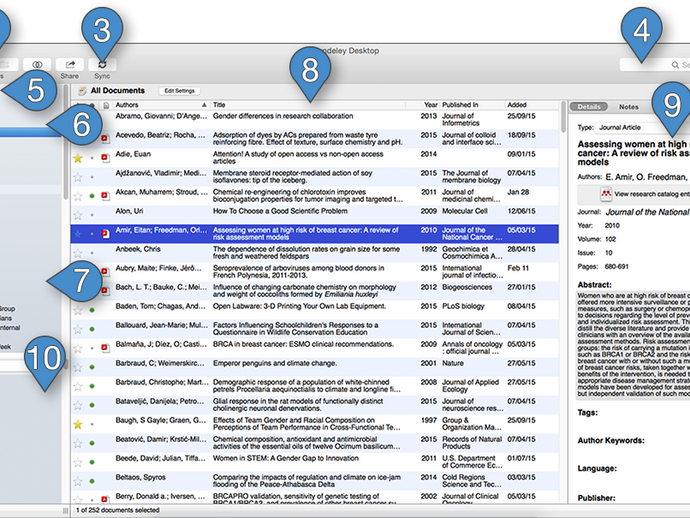
Task: Select 'Women in STEM: A Gender Gap to Innovation'
Action: point(315,462)
